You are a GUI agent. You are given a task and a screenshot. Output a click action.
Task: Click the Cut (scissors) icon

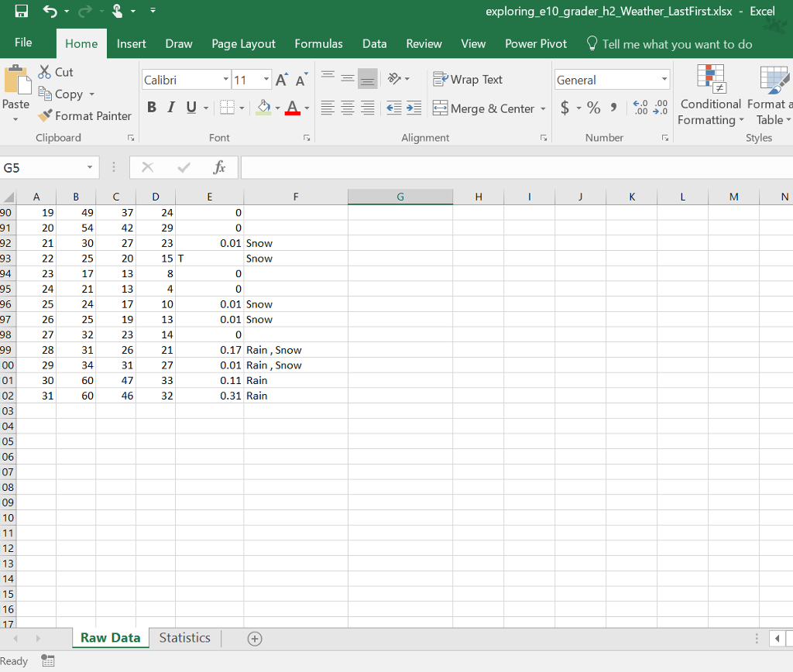point(45,71)
